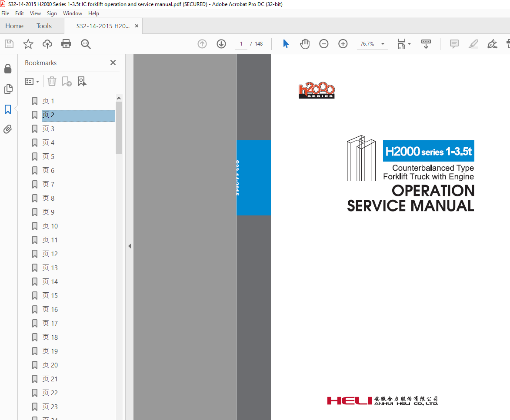Screen dimensions: 510x420
Task: Find current bookmark icon
Action: pos(82,81)
